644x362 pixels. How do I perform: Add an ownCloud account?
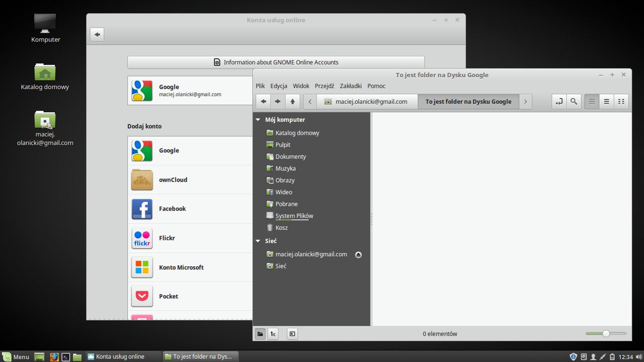[x=190, y=180]
